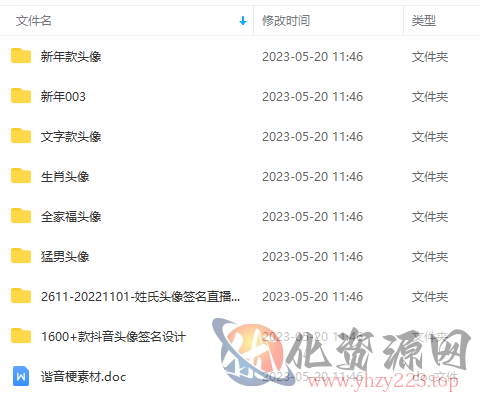Select the file name 生肖头像
This screenshot has width=480, height=395.
pos(65,176)
